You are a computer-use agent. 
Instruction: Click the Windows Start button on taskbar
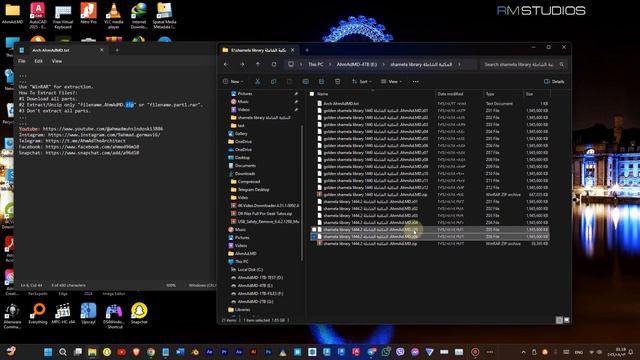tap(48, 352)
